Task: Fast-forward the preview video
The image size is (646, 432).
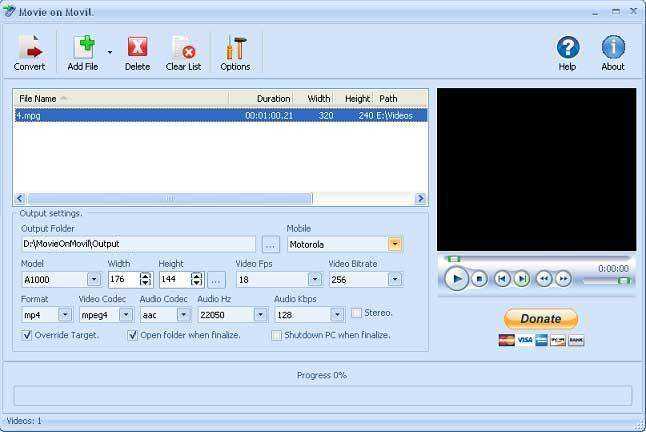Action: click(563, 279)
